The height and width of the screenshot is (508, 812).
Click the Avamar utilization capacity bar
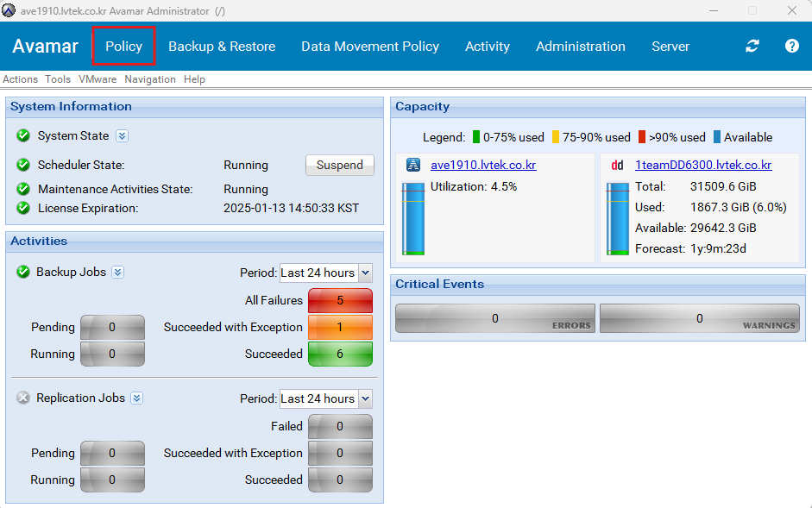point(412,218)
